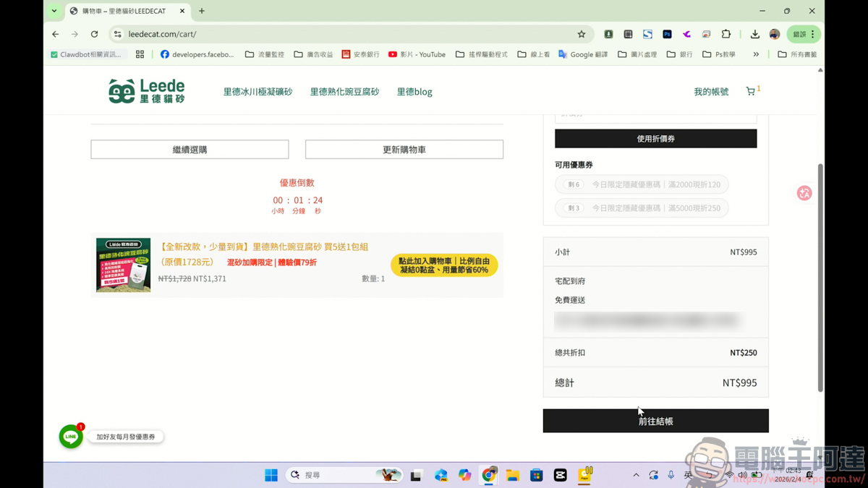Open the shopping cart icon showing 1 item

tap(750, 90)
